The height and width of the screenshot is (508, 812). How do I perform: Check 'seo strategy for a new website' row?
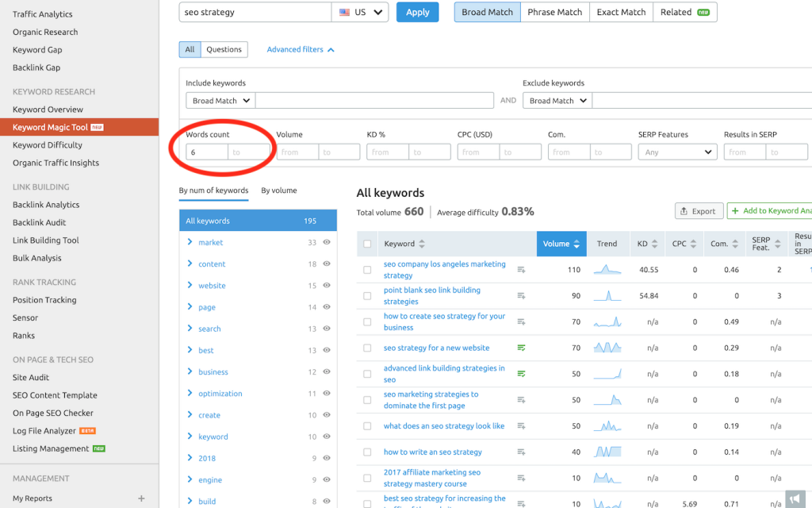click(367, 348)
